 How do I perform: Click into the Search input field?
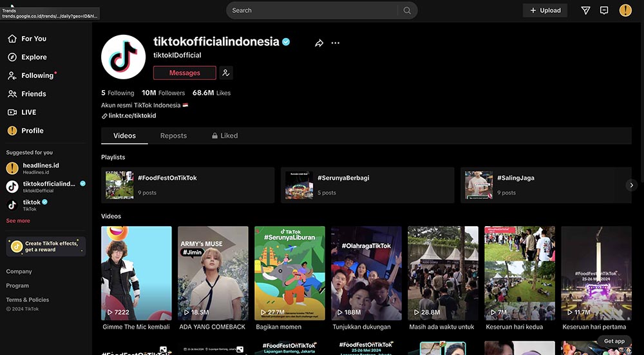(312, 11)
